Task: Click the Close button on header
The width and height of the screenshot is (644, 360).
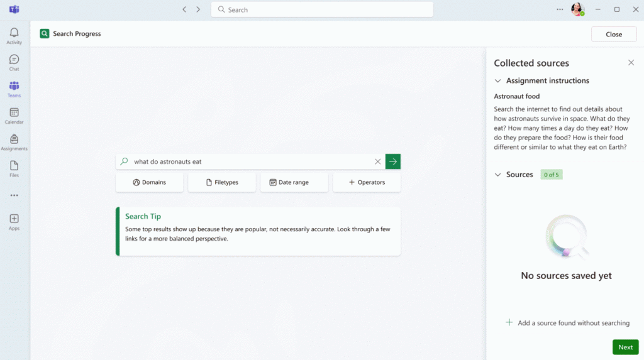Action: [x=614, y=34]
